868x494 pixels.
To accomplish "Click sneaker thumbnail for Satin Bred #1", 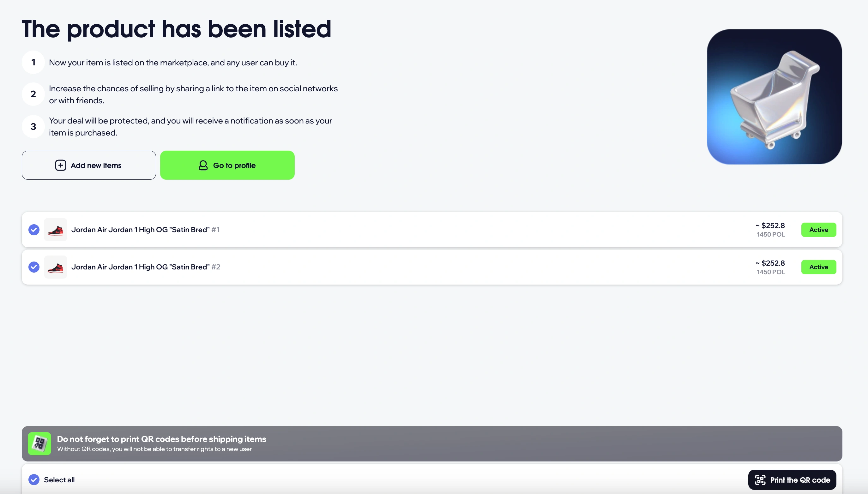I will tap(56, 230).
